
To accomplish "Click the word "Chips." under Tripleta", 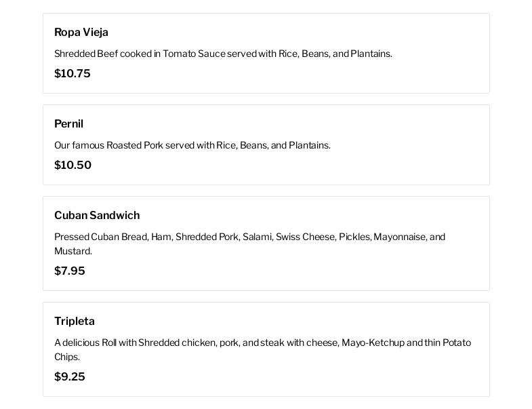I will point(67,357).
